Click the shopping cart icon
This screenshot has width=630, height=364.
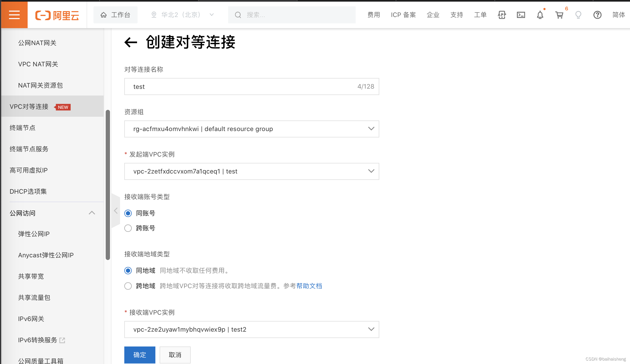559,15
